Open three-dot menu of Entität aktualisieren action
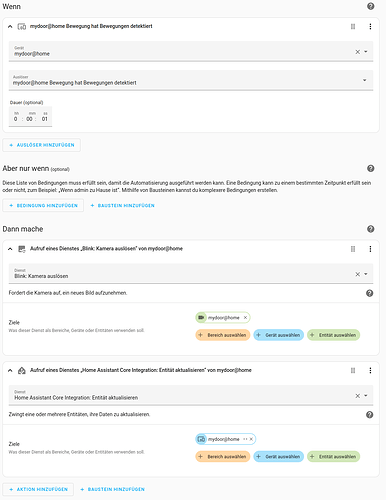The image size is (386, 500). tap(370, 370)
